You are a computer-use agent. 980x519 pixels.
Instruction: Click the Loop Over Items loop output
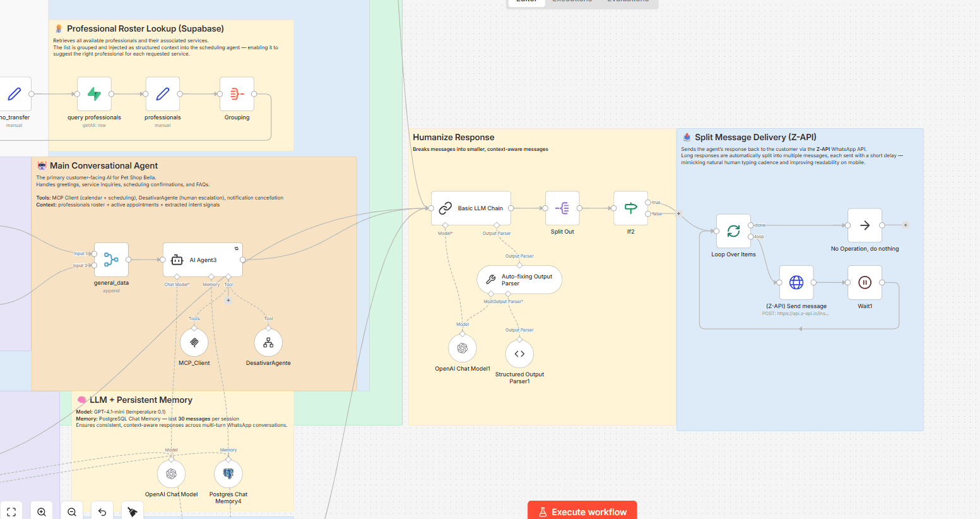[x=750, y=237]
